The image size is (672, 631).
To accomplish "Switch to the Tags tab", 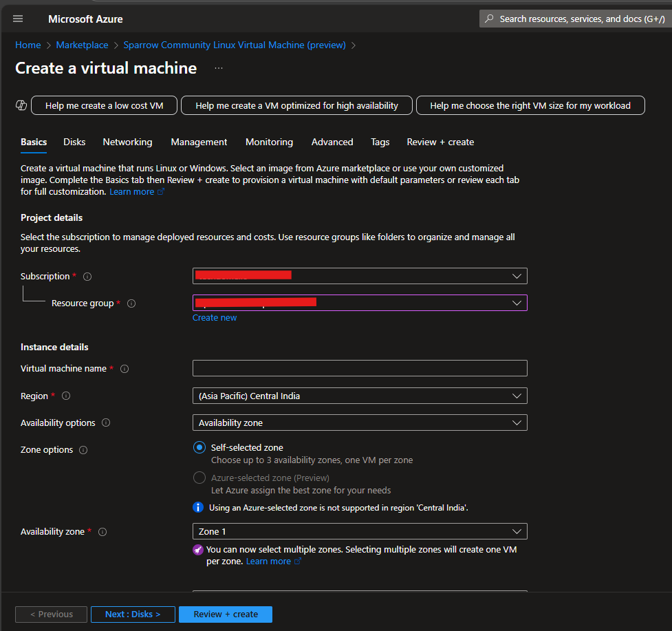I will coord(380,142).
